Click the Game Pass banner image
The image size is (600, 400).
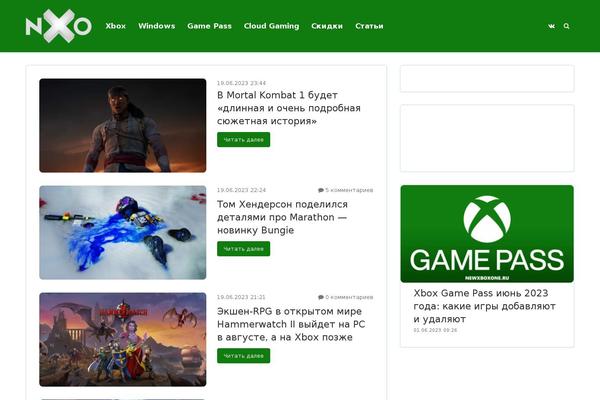487,234
